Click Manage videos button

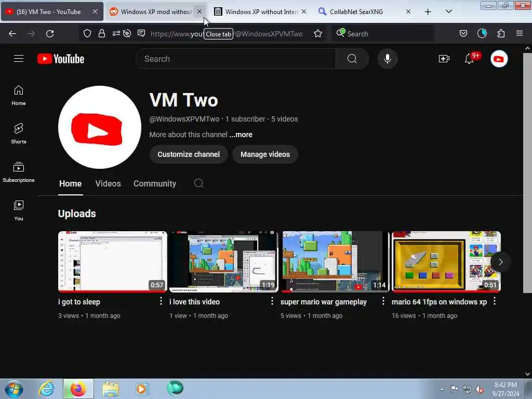(x=265, y=154)
